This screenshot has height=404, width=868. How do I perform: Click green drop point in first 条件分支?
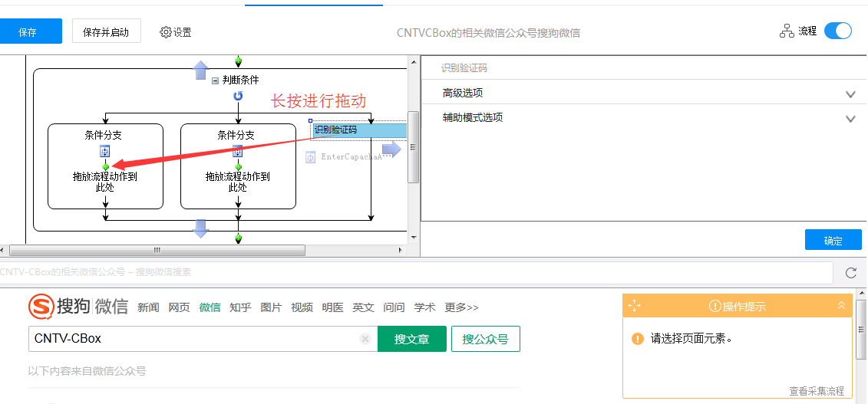pos(105,166)
